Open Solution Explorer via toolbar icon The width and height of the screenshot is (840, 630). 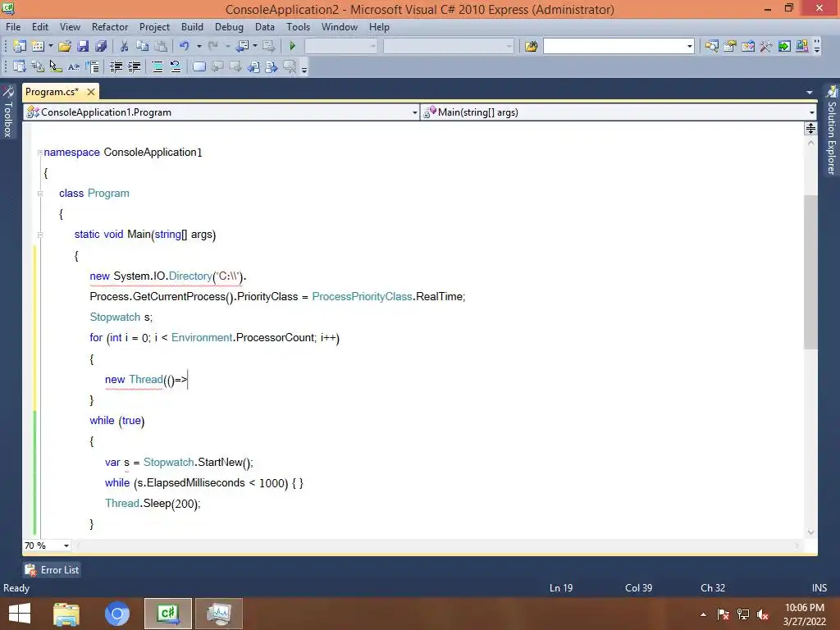[x=711, y=46]
